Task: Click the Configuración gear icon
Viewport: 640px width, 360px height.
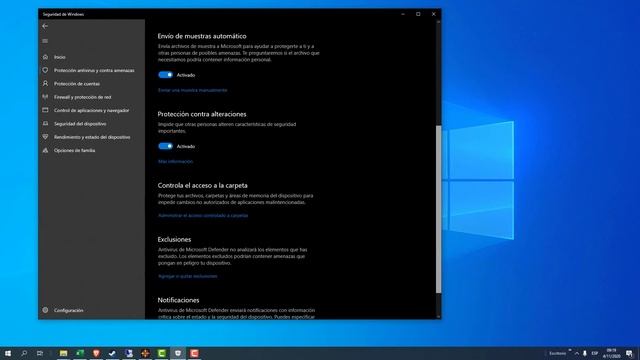Action: (45, 310)
